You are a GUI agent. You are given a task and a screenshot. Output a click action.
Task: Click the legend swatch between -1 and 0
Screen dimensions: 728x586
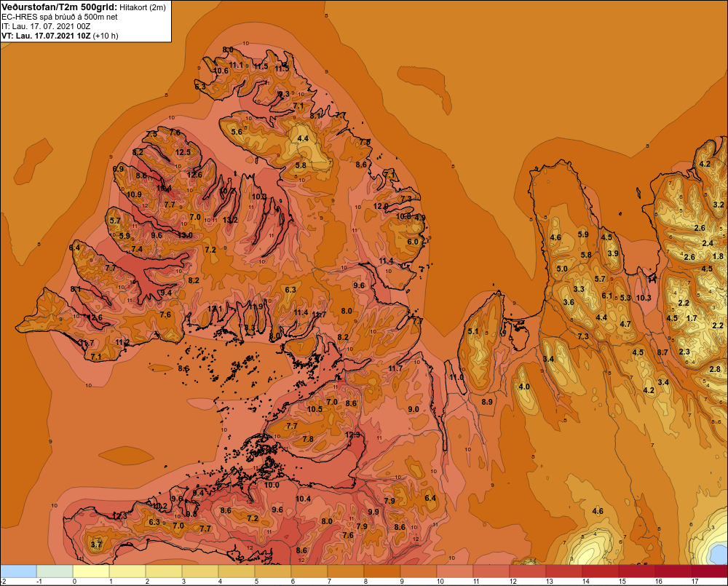(55, 571)
